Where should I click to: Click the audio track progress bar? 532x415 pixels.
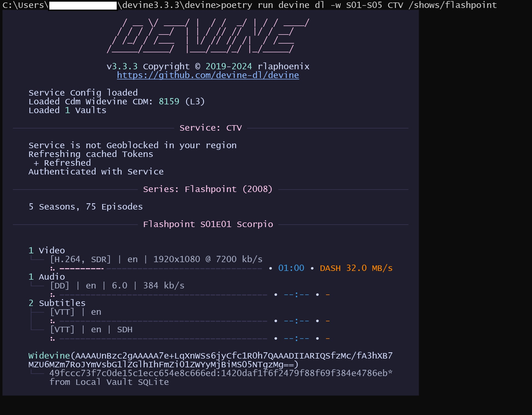pos(163,295)
